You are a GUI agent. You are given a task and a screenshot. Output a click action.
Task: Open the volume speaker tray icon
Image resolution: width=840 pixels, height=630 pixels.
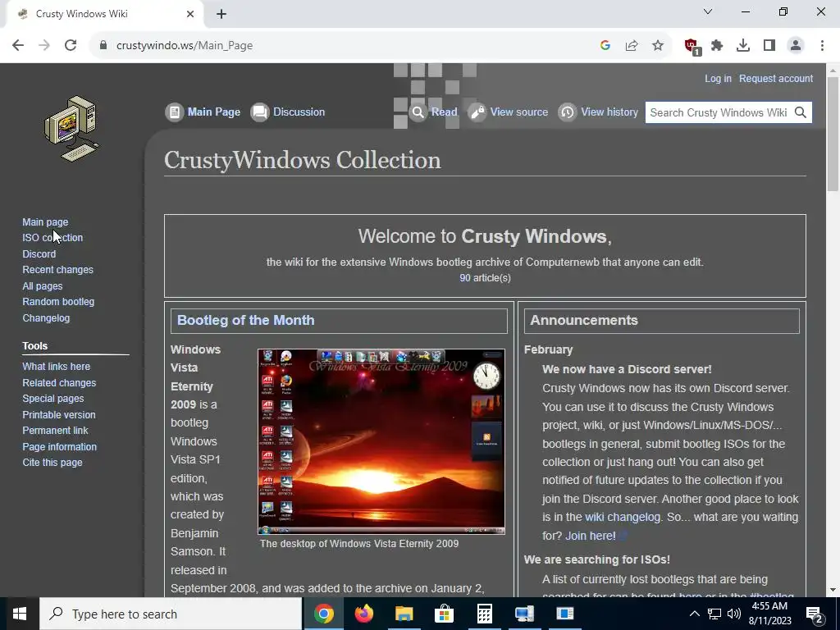(733, 614)
